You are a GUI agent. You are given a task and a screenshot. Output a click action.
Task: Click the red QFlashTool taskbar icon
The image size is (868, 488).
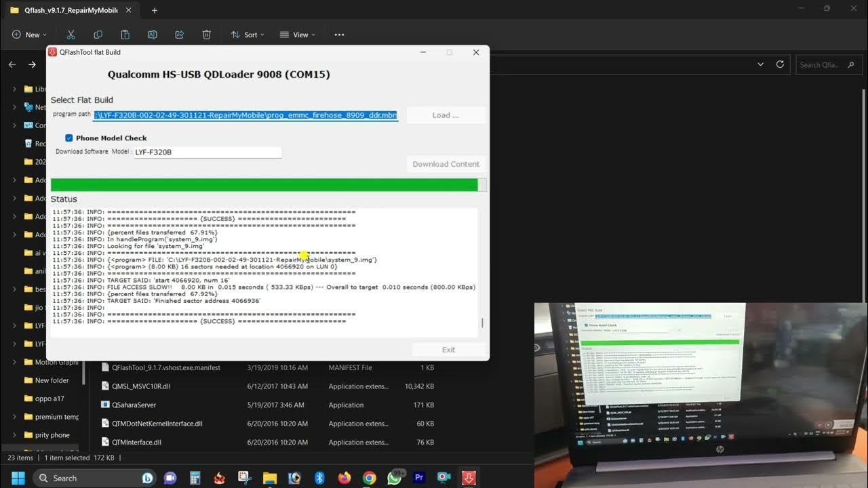[469, 478]
